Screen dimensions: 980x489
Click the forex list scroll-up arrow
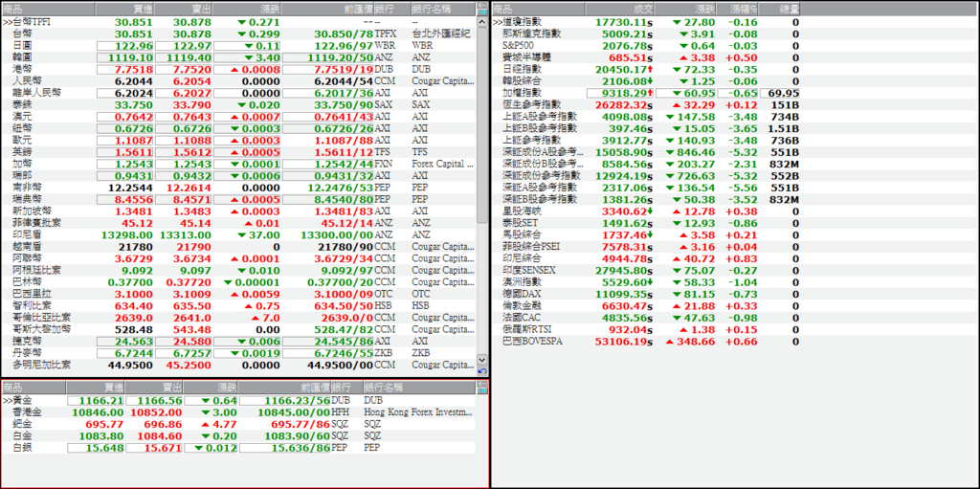(x=482, y=22)
